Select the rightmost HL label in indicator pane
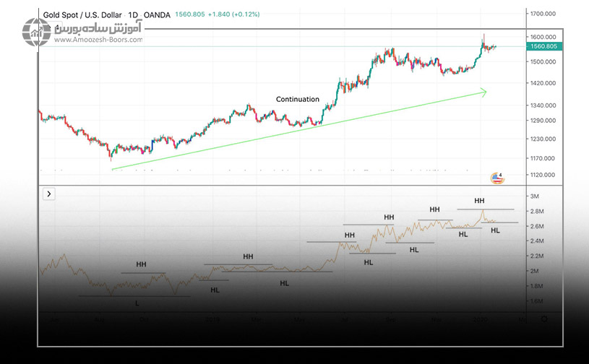This screenshot has height=364, width=589. pos(495,230)
